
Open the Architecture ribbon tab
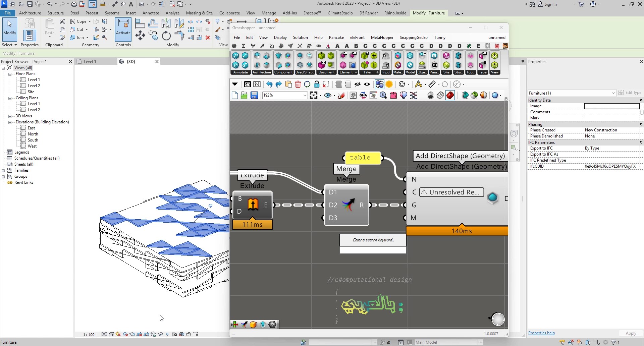click(x=30, y=13)
